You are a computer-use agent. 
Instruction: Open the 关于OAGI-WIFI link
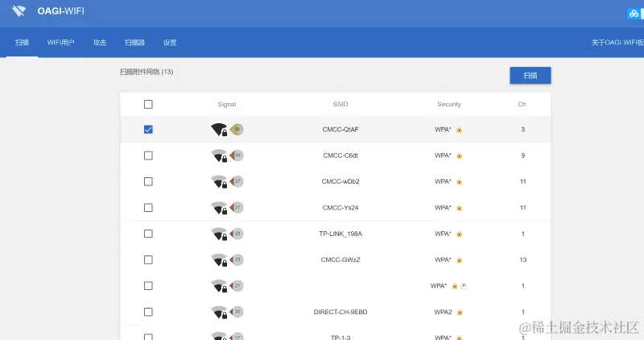coord(617,43)
